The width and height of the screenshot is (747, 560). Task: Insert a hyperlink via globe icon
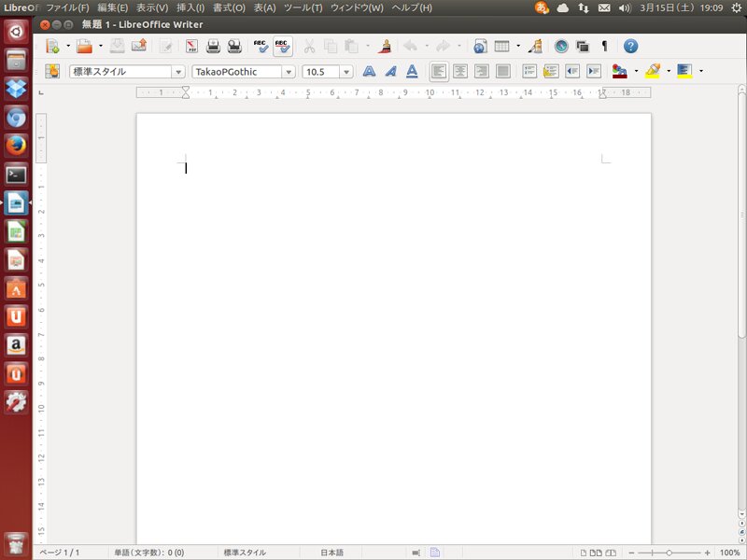(480, 46)
